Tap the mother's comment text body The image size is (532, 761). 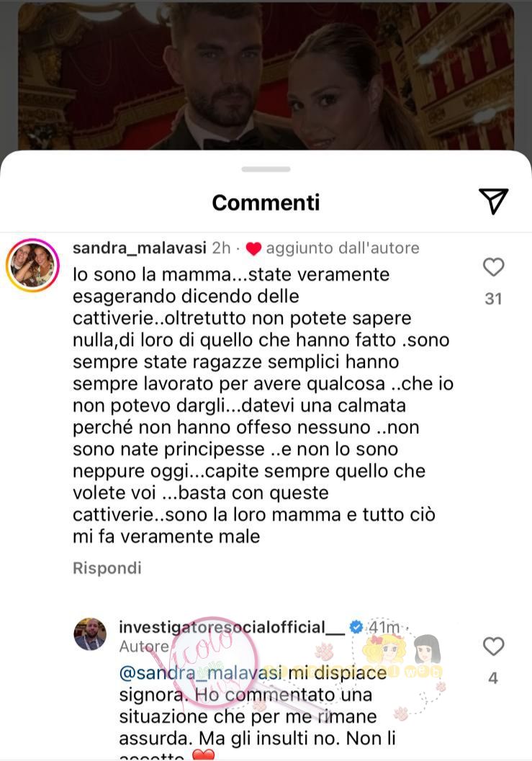click(263, 405)
